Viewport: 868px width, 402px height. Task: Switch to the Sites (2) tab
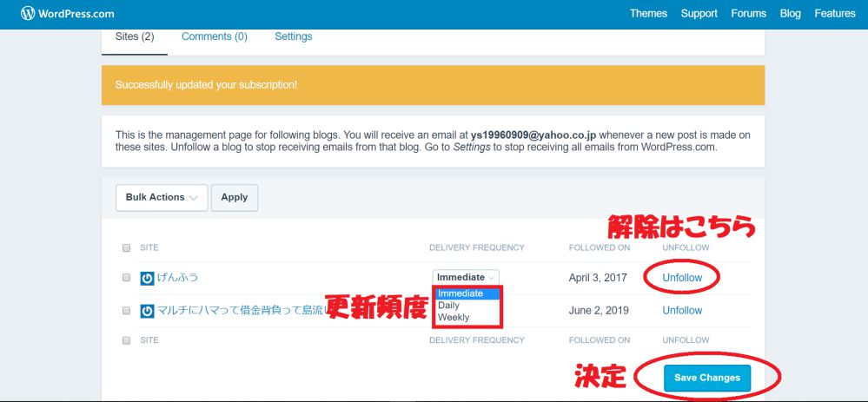click(135, 36)
